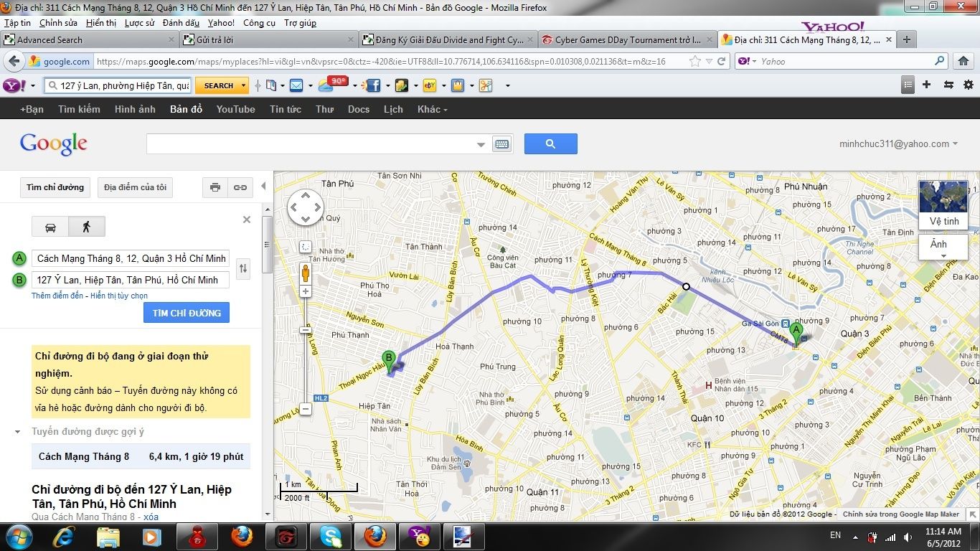Click blue TÌM CHỈ ĐƯỜNG button

pyautogui.click(x=187, y=313)
